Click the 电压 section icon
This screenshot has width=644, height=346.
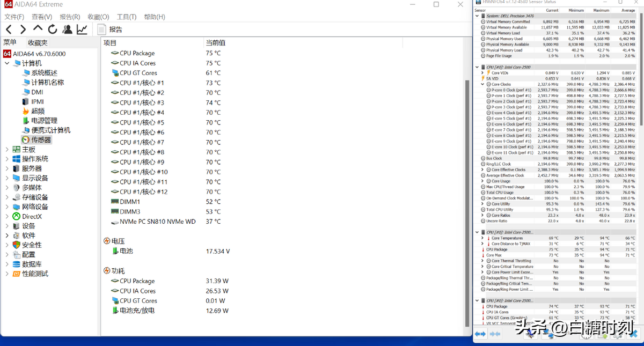coord(107,241)
